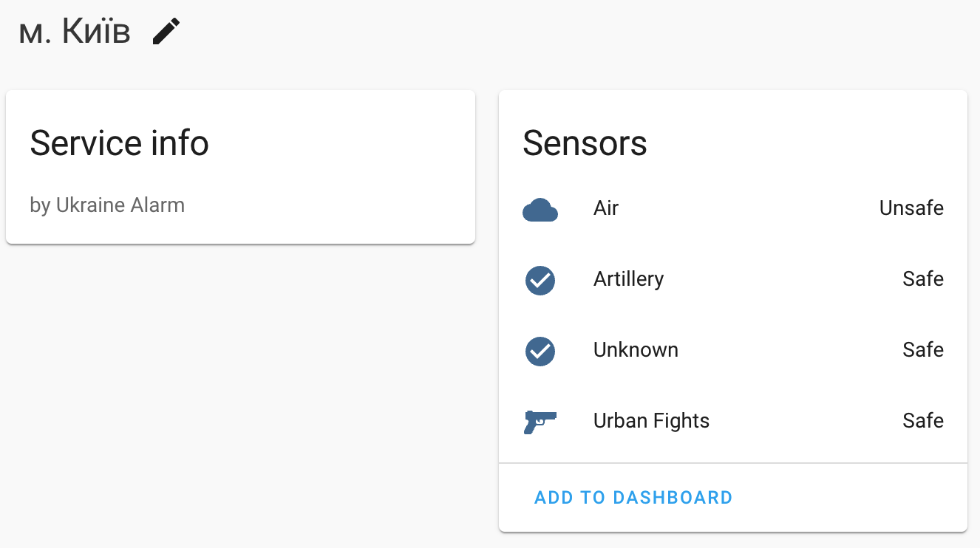Image resolution: width=980 pixels, height=548 pixels.
Task: Click the pistol icon for Urban Fights
Action: (x=540, y=422)
